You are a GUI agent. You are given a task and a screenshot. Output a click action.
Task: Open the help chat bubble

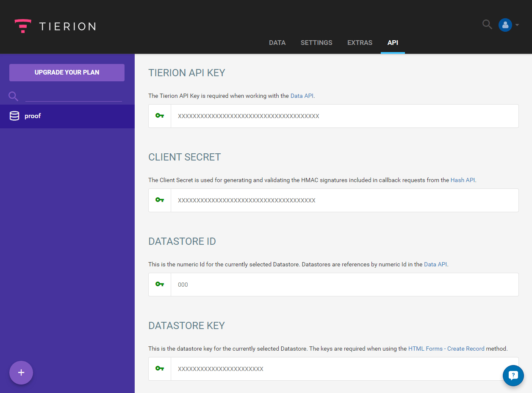click(513, 375)
